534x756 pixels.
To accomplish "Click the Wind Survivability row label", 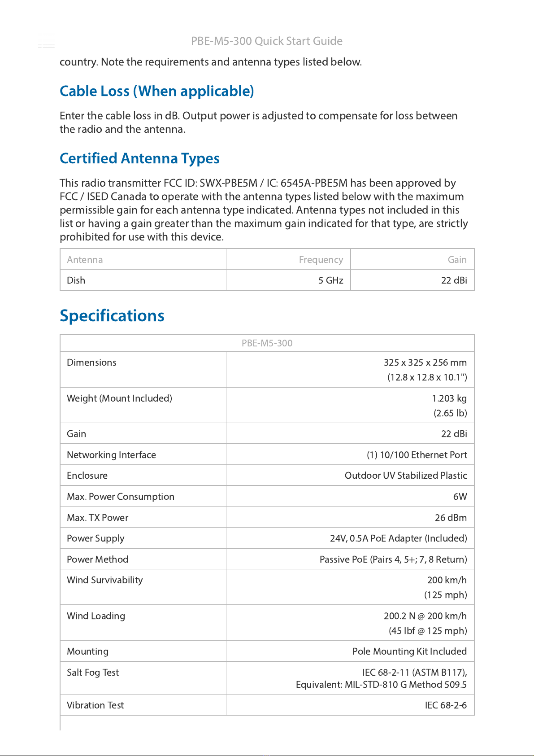I will click(x=105, y=580).
